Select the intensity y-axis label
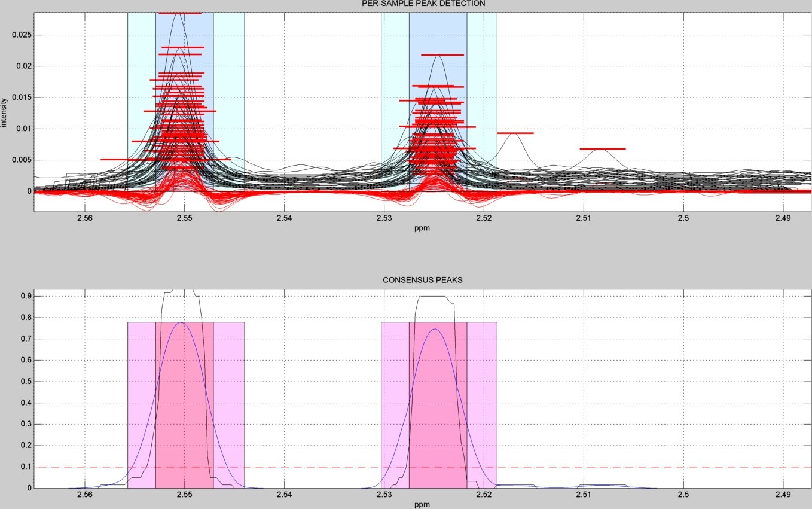The height and width of the screenshot is (509, 812). 4,112
